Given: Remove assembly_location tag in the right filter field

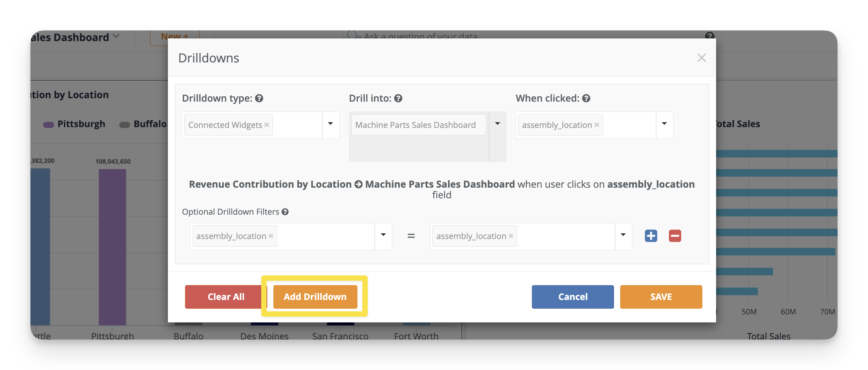Looking at the screenshot, I should point(511,236).
